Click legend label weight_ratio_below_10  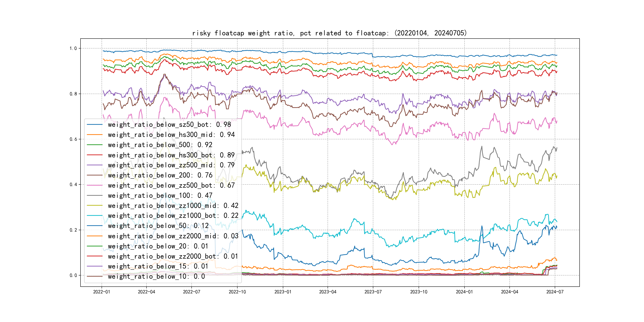156,276
